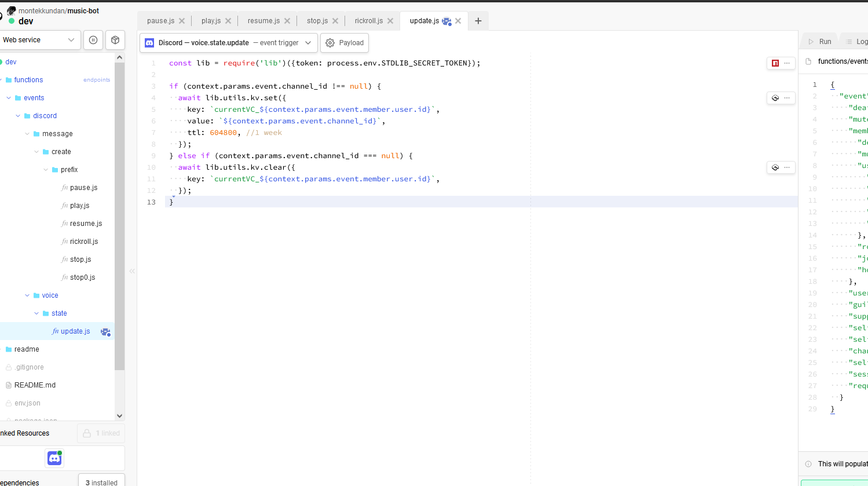Close the resume.js tab
The width and height of the screenshot is (868, 486).
tap(287, 21)
